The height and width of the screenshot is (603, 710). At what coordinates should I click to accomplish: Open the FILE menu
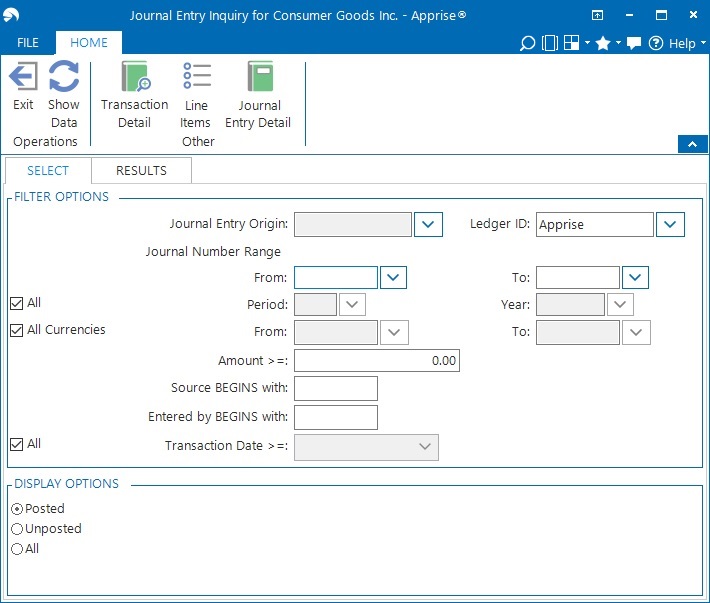[x=28, y=43]
